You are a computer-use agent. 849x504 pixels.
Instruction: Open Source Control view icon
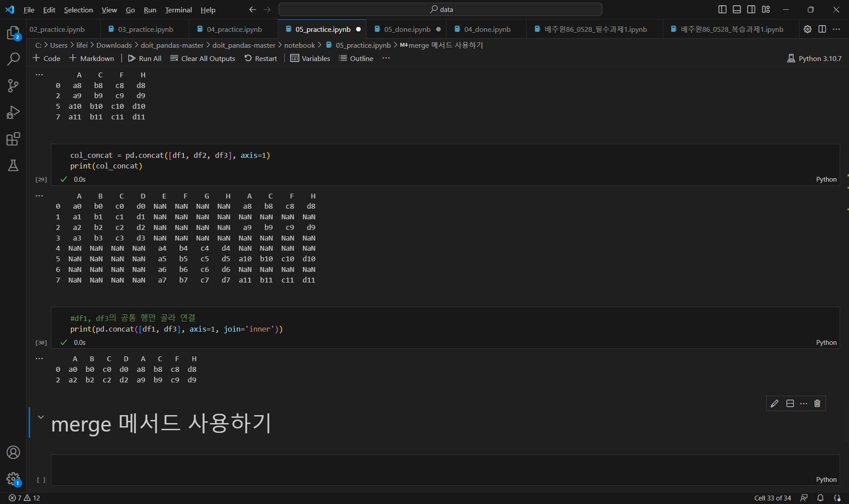[13, 86]
